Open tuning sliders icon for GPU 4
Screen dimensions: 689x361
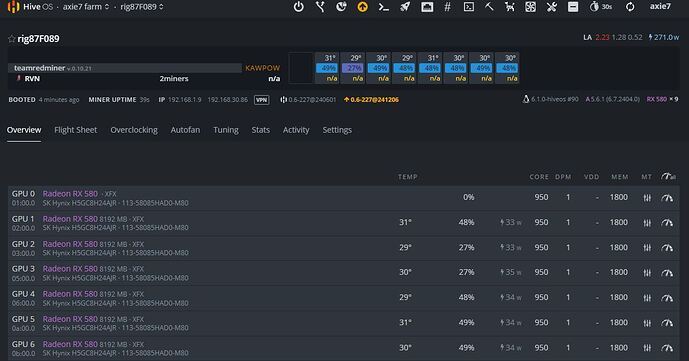click(647, 298)
